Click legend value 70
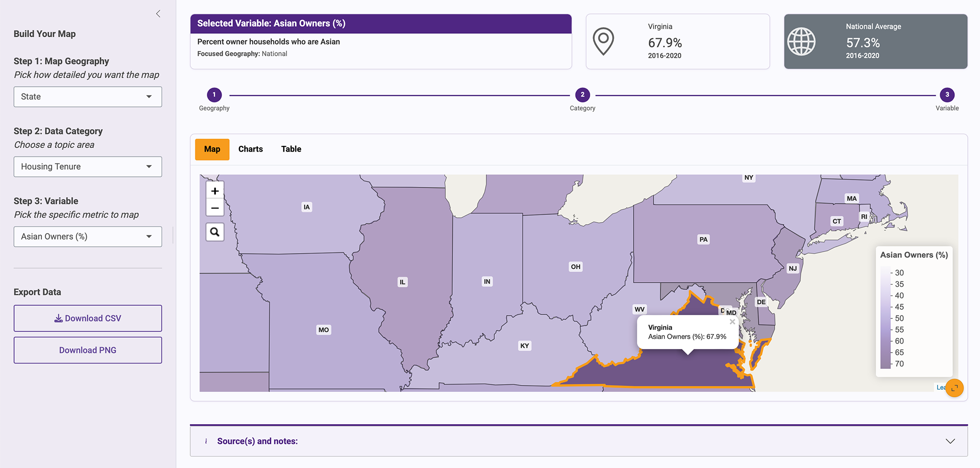 899,364
